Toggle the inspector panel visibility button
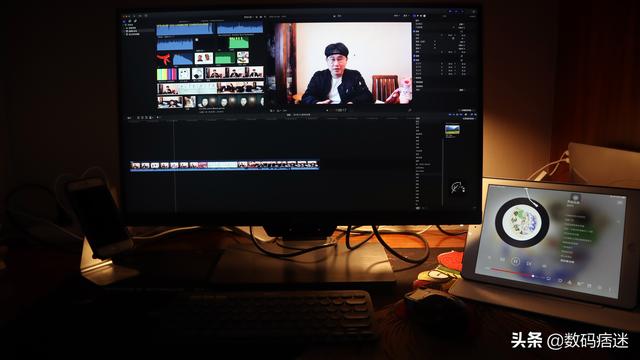Screen dimensions: 640x360 pos(462,11)
